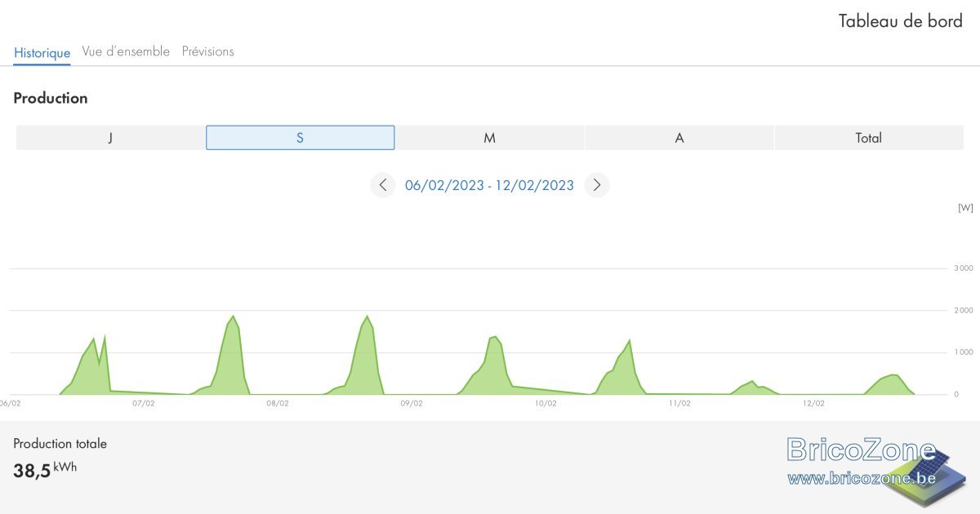Open the Historique tab

tap(42, 52)
